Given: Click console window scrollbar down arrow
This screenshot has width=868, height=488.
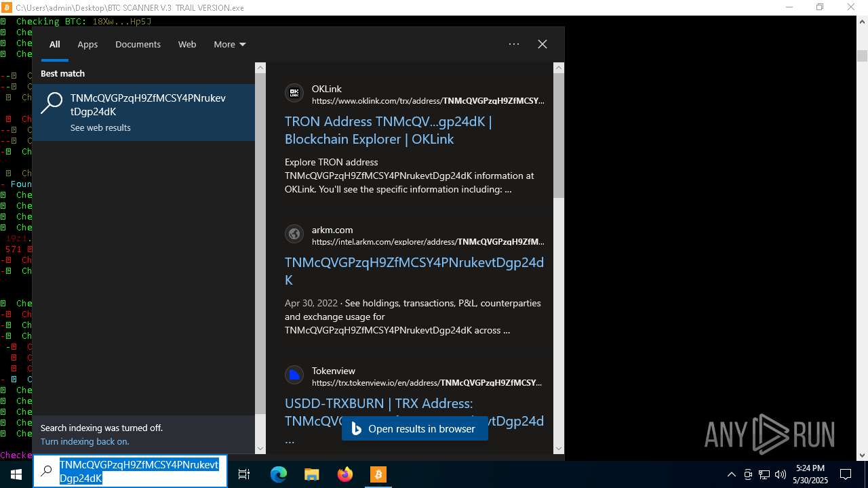Looking at the screenshot, I should point(862,455).
